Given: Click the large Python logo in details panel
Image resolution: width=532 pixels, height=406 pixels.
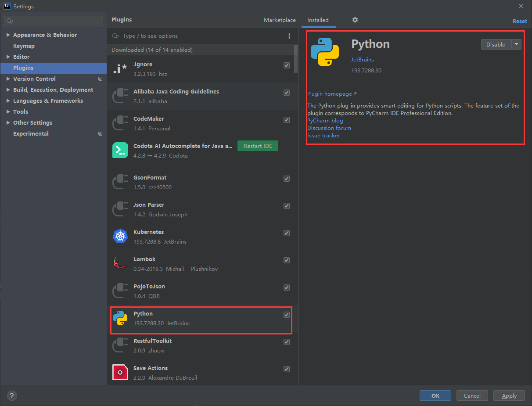Looking at the screenshot, I should (325, 52).
